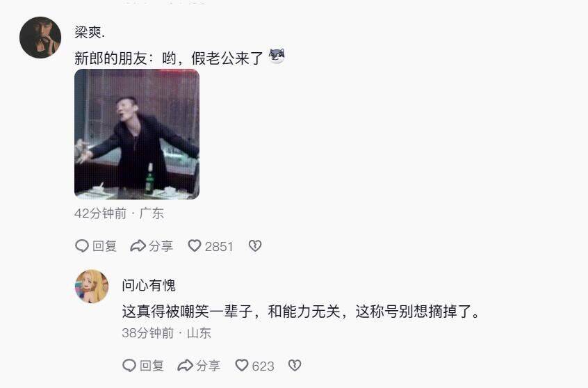Click the reply text 这真得被嘲笑一辈子
Screen dimensions: 588x388
pyautogui.click(x=188, y=312)
